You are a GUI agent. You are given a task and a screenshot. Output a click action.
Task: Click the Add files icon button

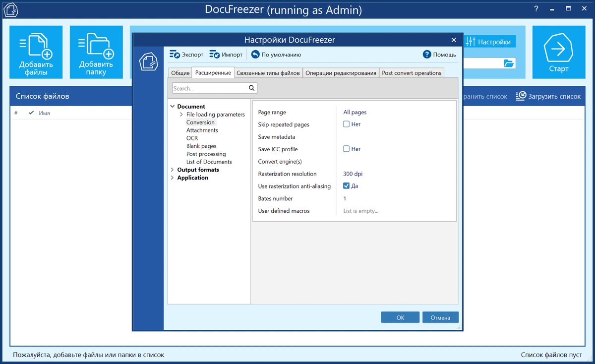point(36,52)
